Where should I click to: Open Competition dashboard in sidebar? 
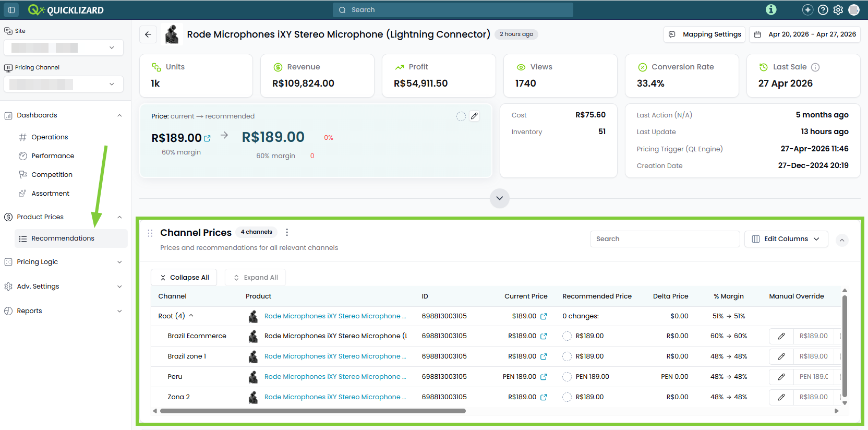pos(52,175)
